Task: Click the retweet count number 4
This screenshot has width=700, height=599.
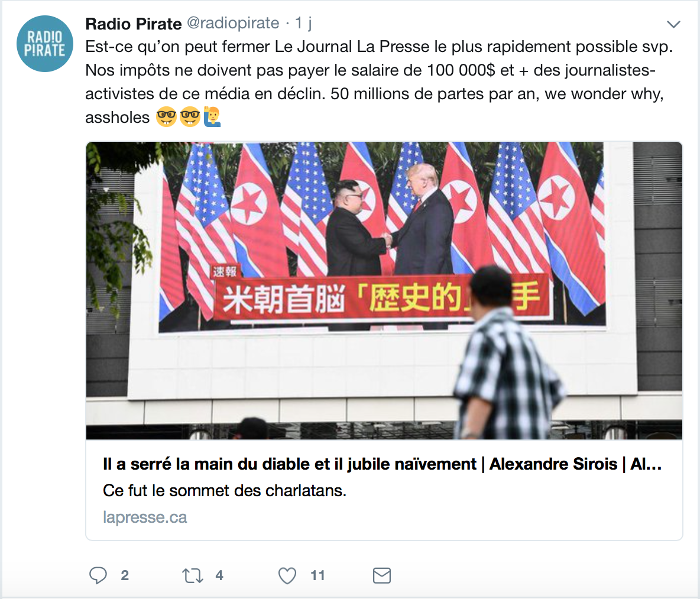Action: (219, 575)
